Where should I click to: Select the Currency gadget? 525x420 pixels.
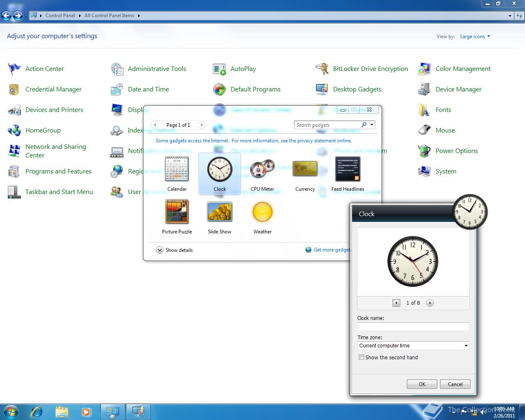tap(305, 173)
